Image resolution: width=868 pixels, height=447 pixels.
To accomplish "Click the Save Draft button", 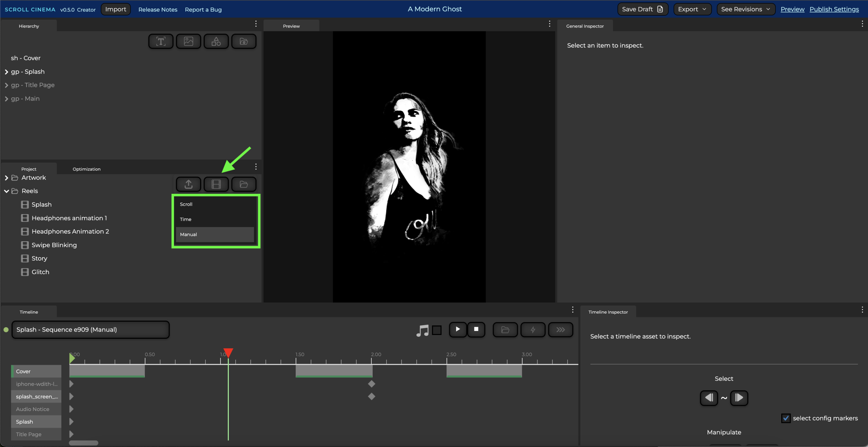I will pyautogui.click(x=642, y=9).
